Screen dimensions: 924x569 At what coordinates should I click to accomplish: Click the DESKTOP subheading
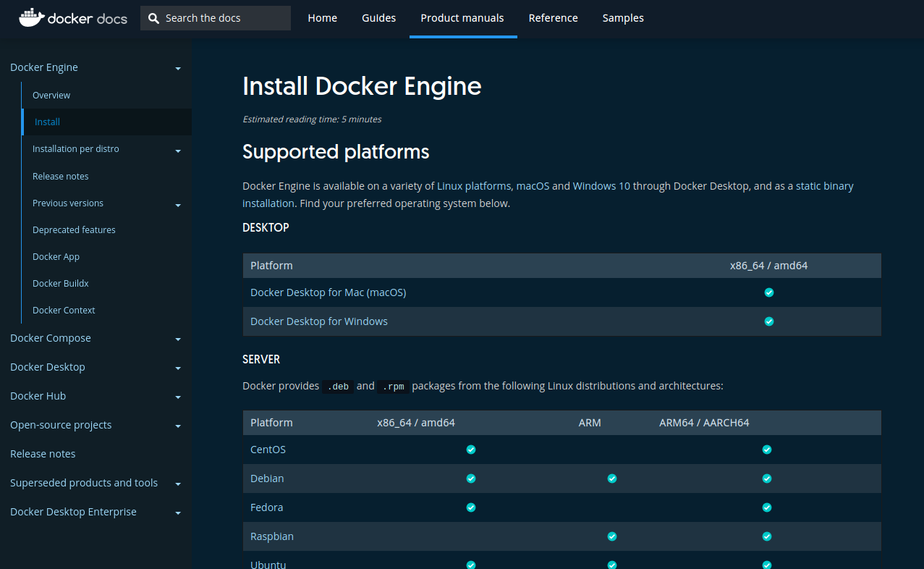(x=266, y=227)
